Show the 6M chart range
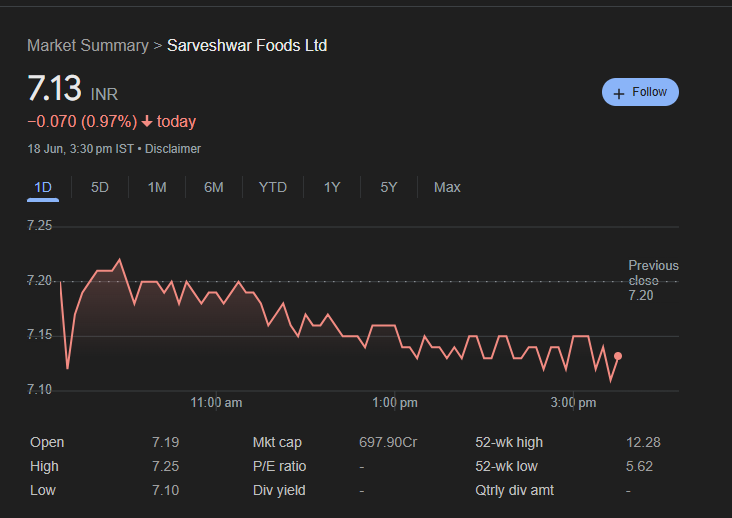The width and height of the screenshot is (732, 518). (214, 188)
